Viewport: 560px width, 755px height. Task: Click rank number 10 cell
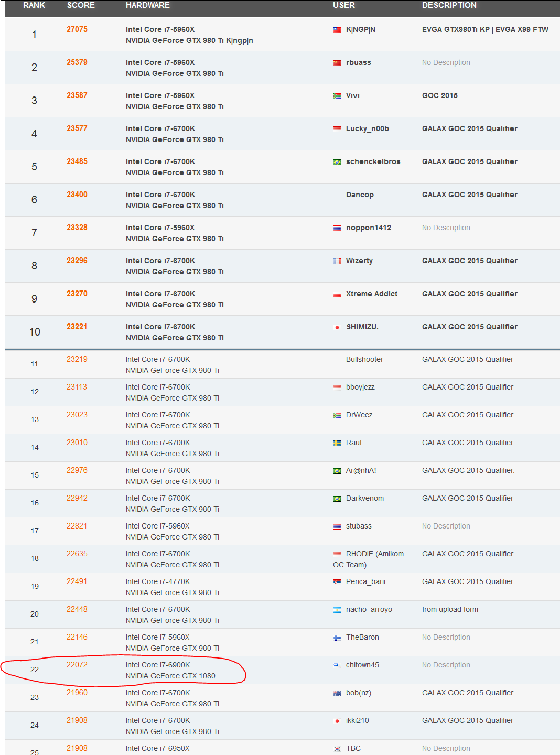35,332
